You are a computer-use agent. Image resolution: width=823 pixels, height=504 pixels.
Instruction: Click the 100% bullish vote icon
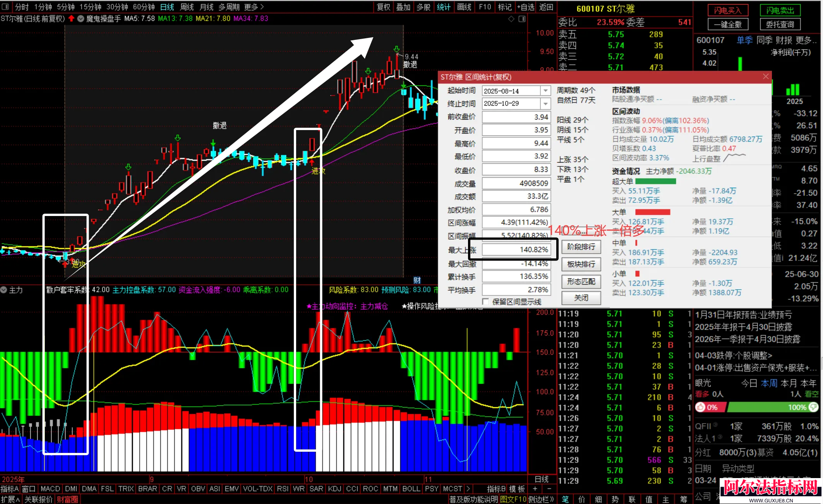pyautogui.click(x=813, y=407)
